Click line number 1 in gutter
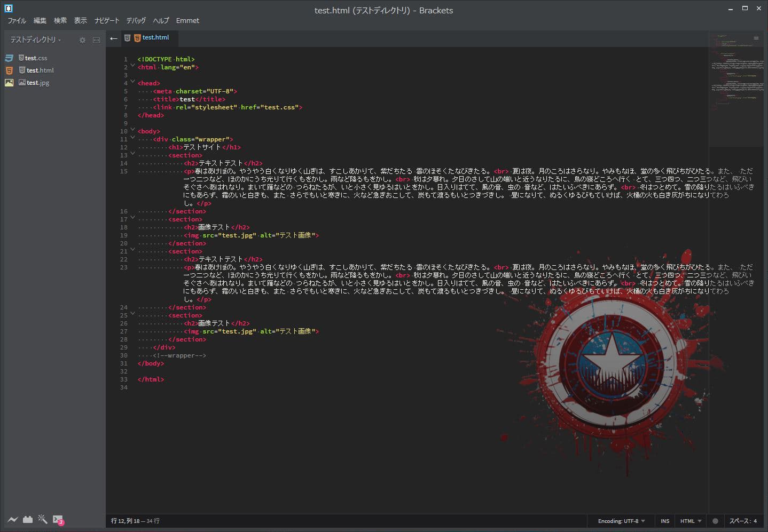The image size is (768, 532). [126, 59]
